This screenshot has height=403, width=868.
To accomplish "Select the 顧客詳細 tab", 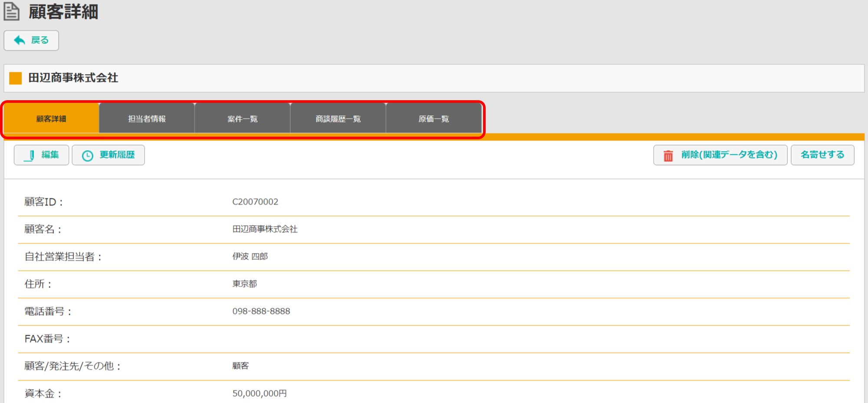I will 51,118.
